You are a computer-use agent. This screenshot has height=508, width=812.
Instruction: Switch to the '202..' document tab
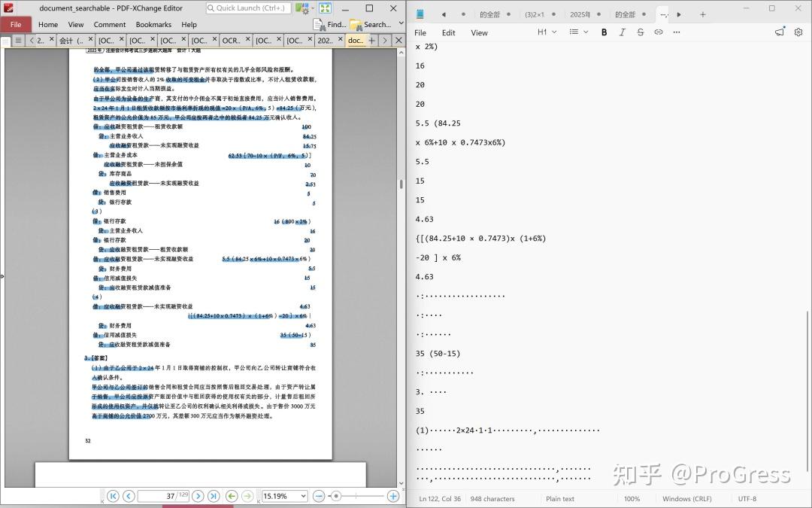click(x=326, y=41)
